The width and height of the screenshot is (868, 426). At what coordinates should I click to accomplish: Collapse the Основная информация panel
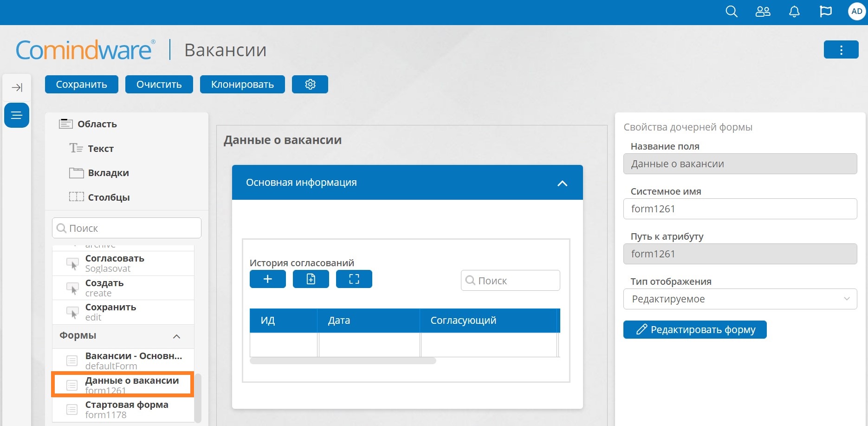click(562, 183)
